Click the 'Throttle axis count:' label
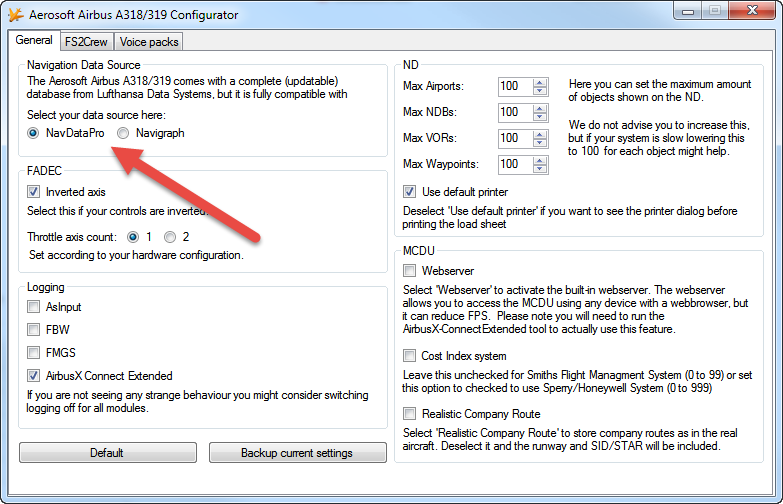Viewport: 783px width, 504px height. (x=72, y=237)
